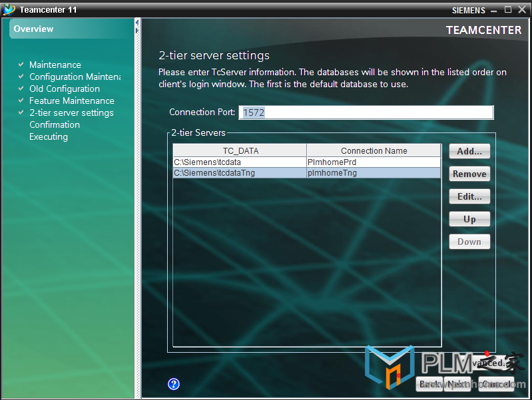Click the TC_DATA column header
The height and width of the screenshot is (400, 532).
[240, 150]
